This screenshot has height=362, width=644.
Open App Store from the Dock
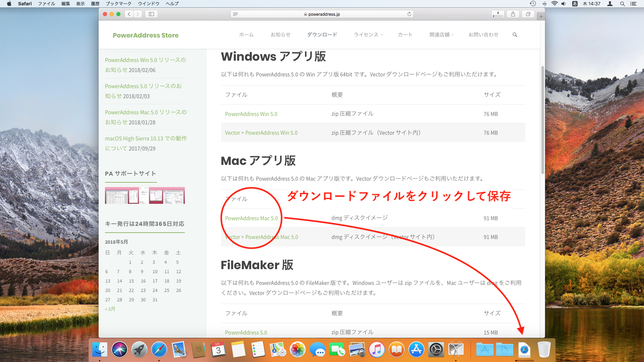coord(416,350)
